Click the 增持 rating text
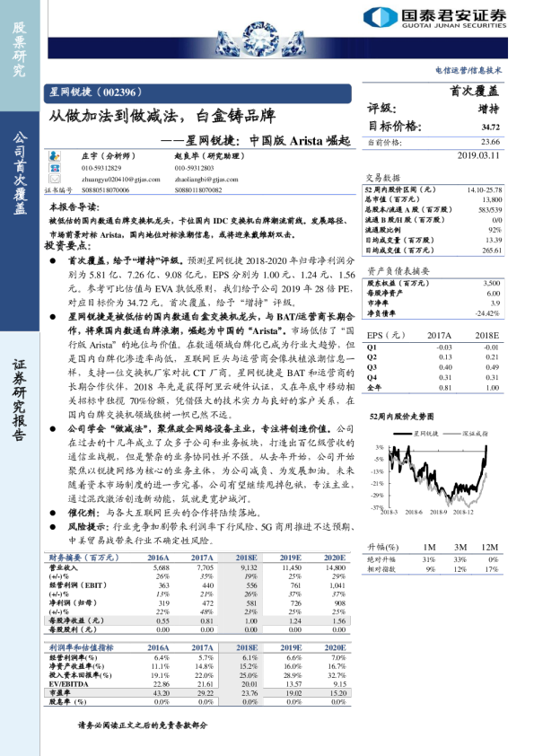This screenshot has width=534, height=756. [489, 109]
